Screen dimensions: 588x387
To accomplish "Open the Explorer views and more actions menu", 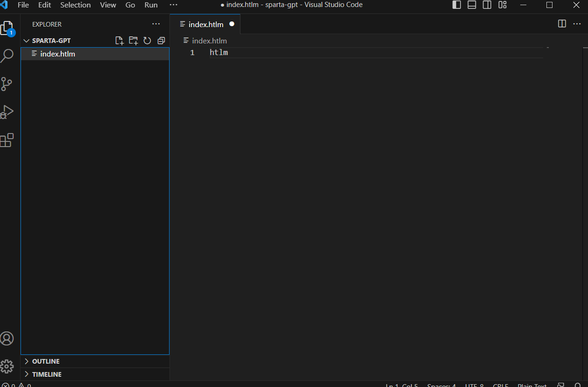I will tap(156, 24).
